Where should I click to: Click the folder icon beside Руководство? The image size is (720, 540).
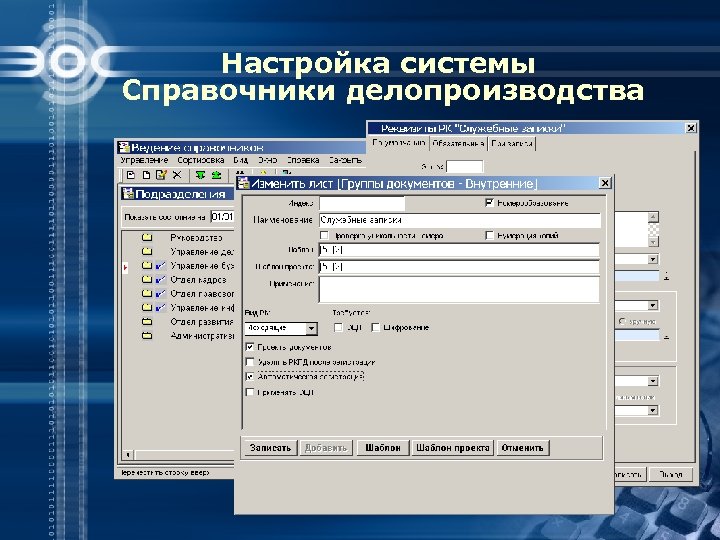click(x=147, y=237)
